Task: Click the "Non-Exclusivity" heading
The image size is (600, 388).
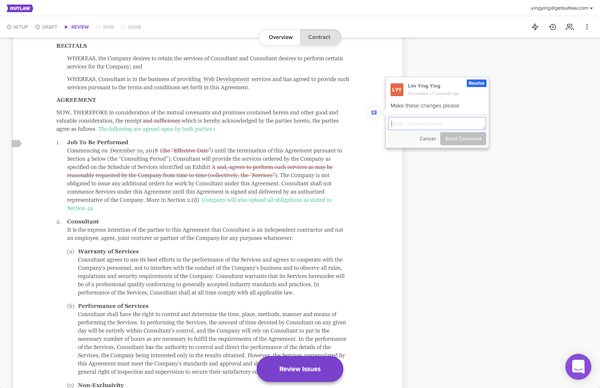Action: click(101, 385)
